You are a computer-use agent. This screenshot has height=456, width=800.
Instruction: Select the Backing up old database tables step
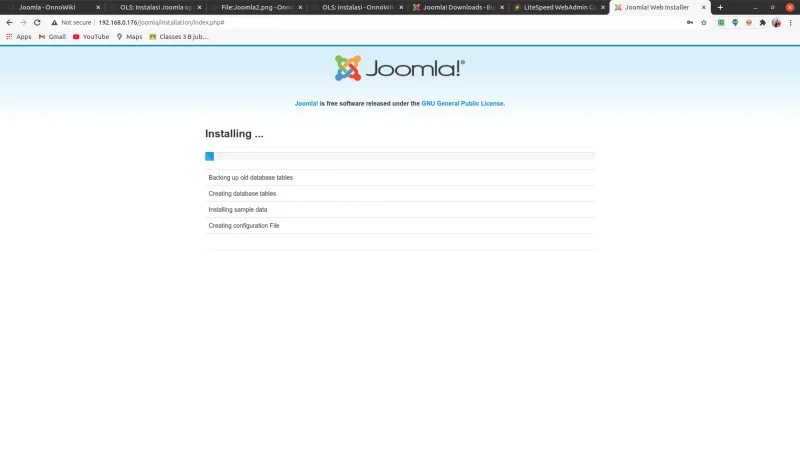(x=400, y=178)
